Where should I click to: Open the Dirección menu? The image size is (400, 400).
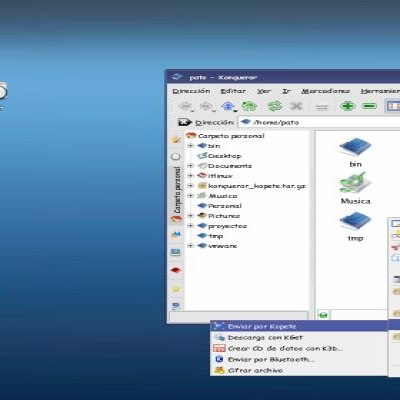point(191,91)
